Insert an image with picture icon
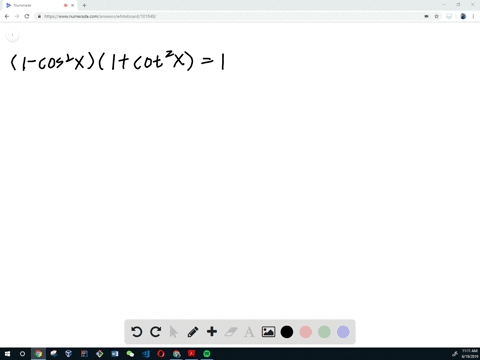The image size is (480, 360). point(268,332)
